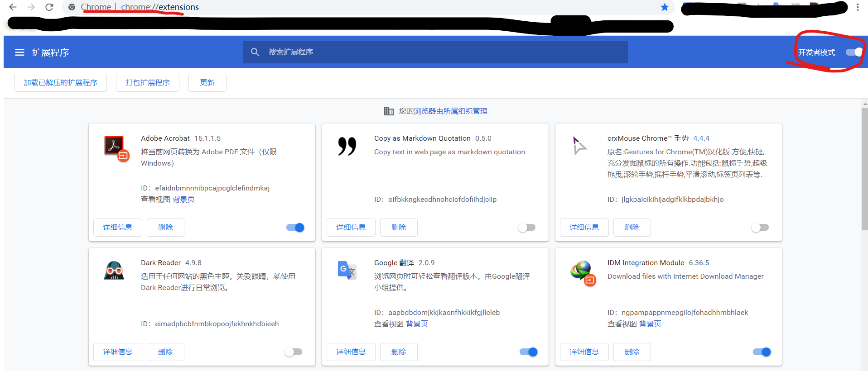
Task: Click the browser forward arrow
Action: (x=31, y=7)
